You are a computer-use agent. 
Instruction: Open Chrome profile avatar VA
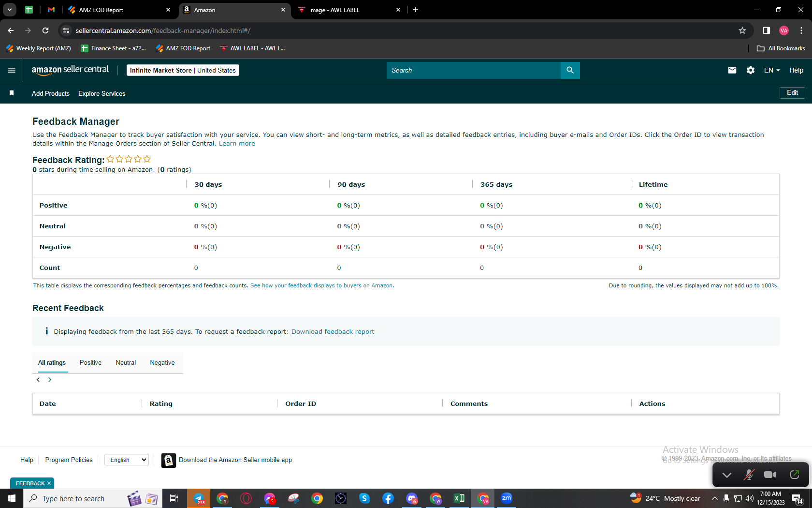[784, 30]
